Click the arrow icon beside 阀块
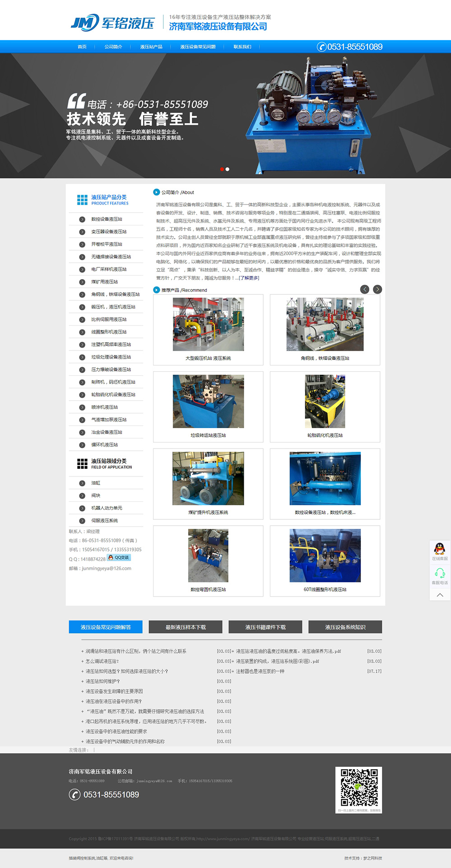Screen dimensions: 451x868 pyautogui.click(x=82, y=496)
